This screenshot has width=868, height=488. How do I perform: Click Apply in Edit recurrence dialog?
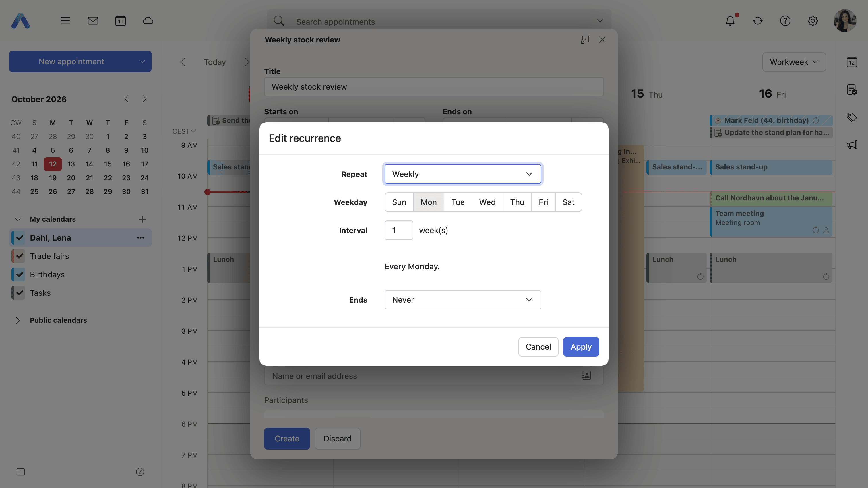[x=581, y=347]
